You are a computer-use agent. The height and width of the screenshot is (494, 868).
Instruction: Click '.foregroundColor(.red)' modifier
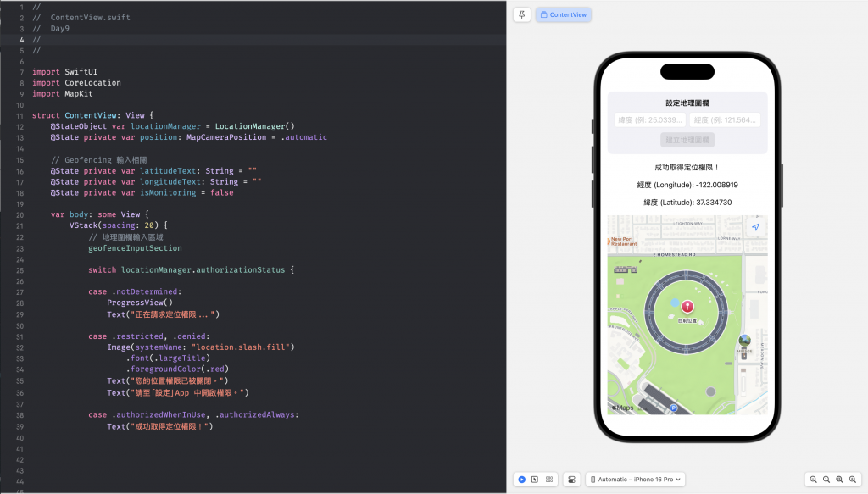(177, 369)
